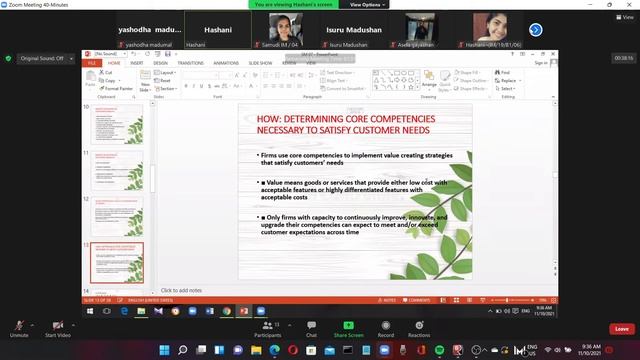
Task: Click Sign in link in PowerPoint
Action: pos(541,63)
